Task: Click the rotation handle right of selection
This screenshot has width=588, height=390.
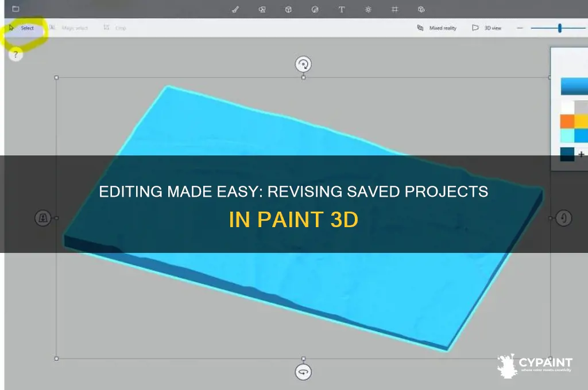Action: (563, 218)
